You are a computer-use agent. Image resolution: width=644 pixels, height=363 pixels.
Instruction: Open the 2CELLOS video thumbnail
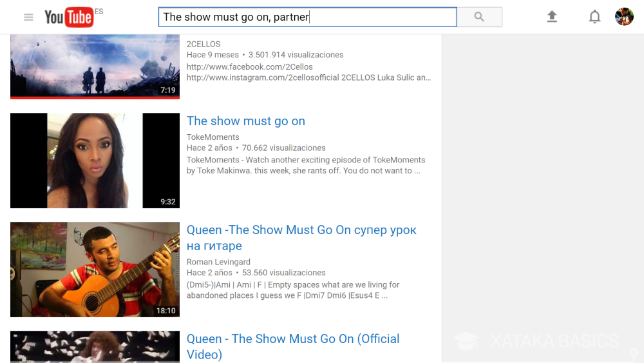(x=95, y=66)
